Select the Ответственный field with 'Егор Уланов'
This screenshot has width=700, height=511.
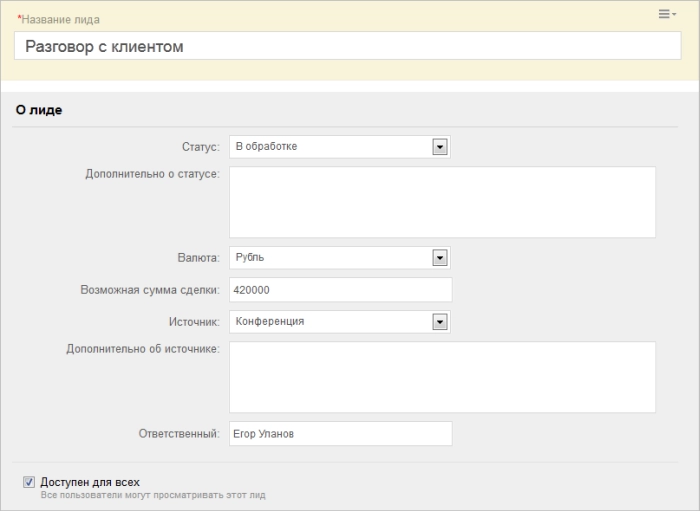pos(340,434)
